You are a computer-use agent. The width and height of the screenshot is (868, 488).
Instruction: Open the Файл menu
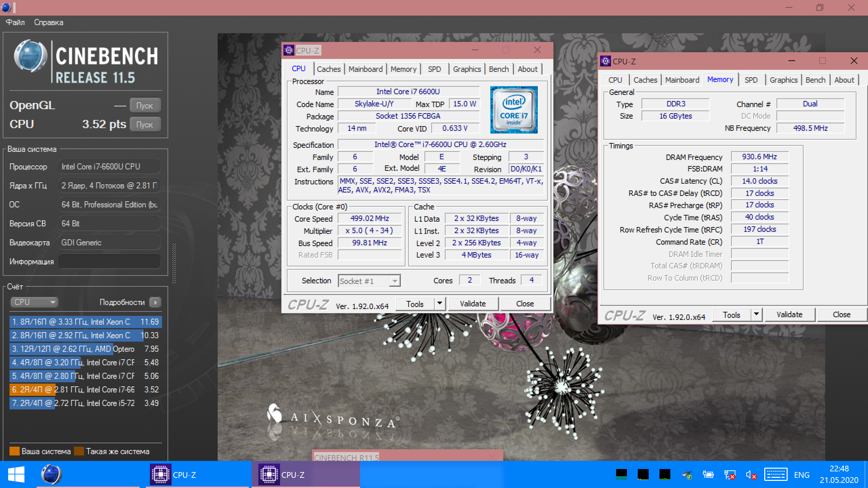[x=15, y=22]
